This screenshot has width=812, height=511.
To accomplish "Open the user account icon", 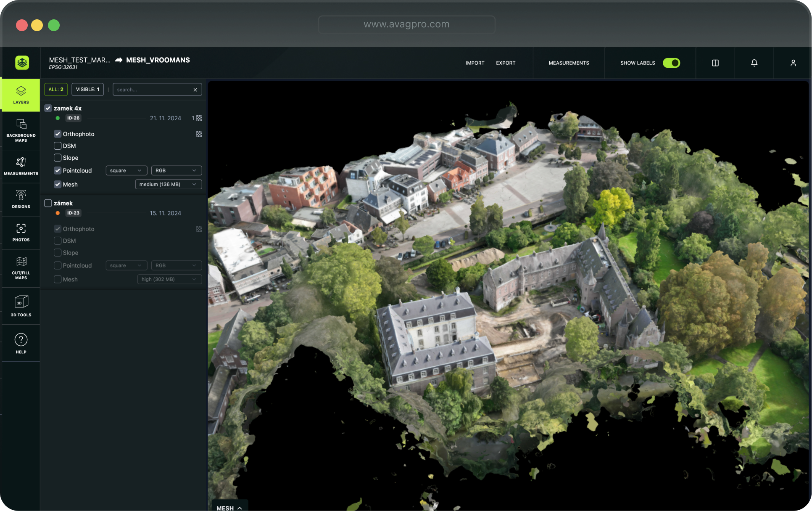I will pyautogui.click(x=793, y=63).
